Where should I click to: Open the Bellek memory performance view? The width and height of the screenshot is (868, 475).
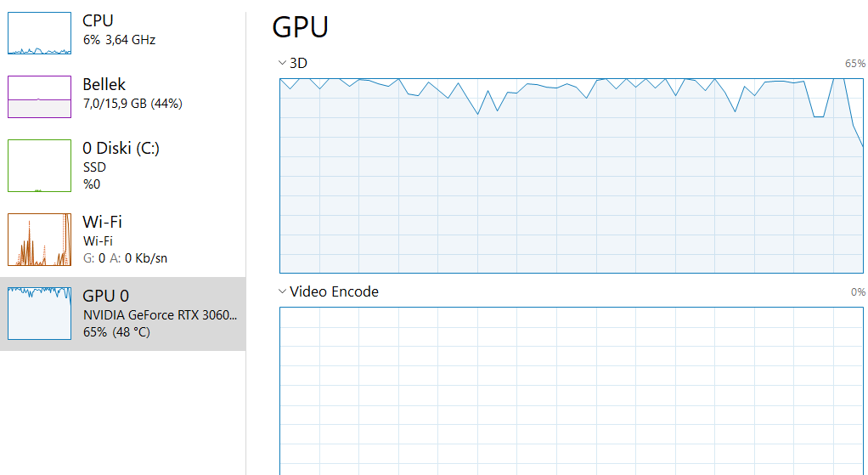104,84
